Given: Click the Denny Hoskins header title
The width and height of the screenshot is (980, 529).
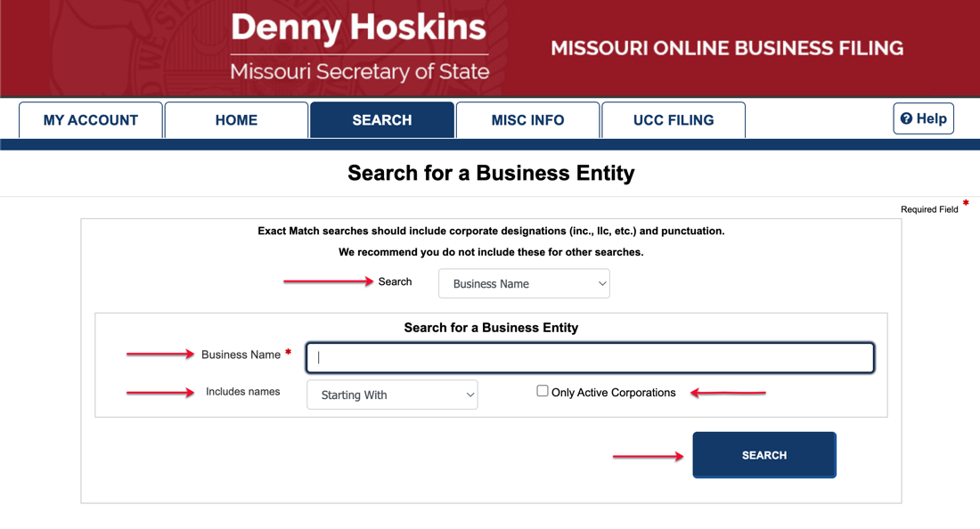Looking at the screenshot, I should coord(358,28).
